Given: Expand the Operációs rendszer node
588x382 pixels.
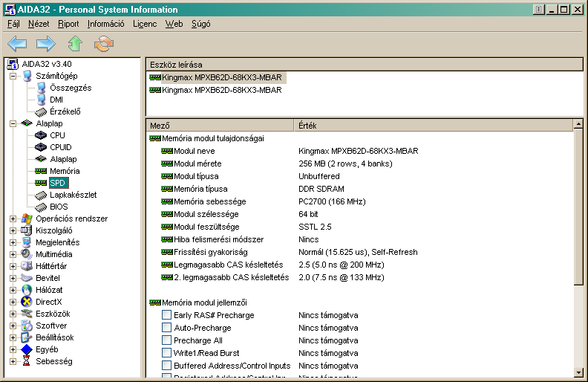Looking at the screenshot, I should pos(13,218).
